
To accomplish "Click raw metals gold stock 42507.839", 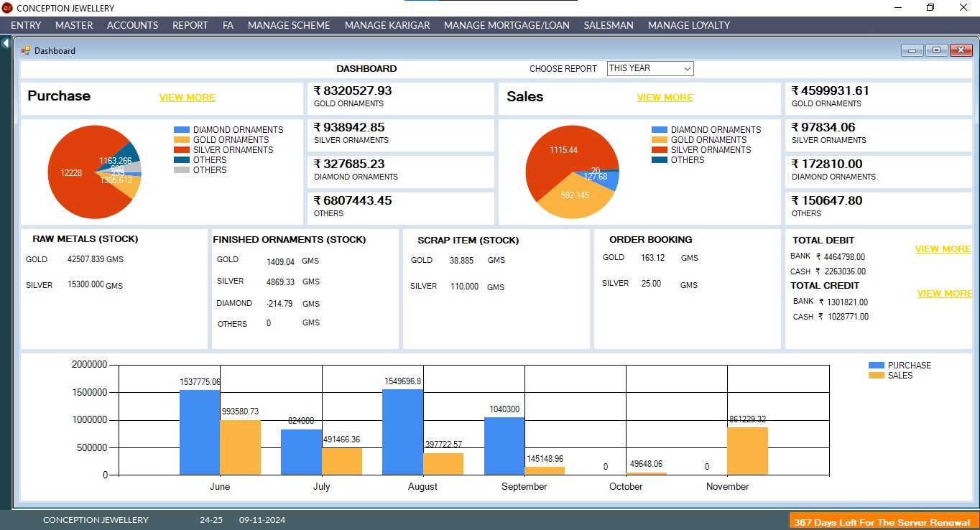I will pyautogui.click(x=85, y=259).
